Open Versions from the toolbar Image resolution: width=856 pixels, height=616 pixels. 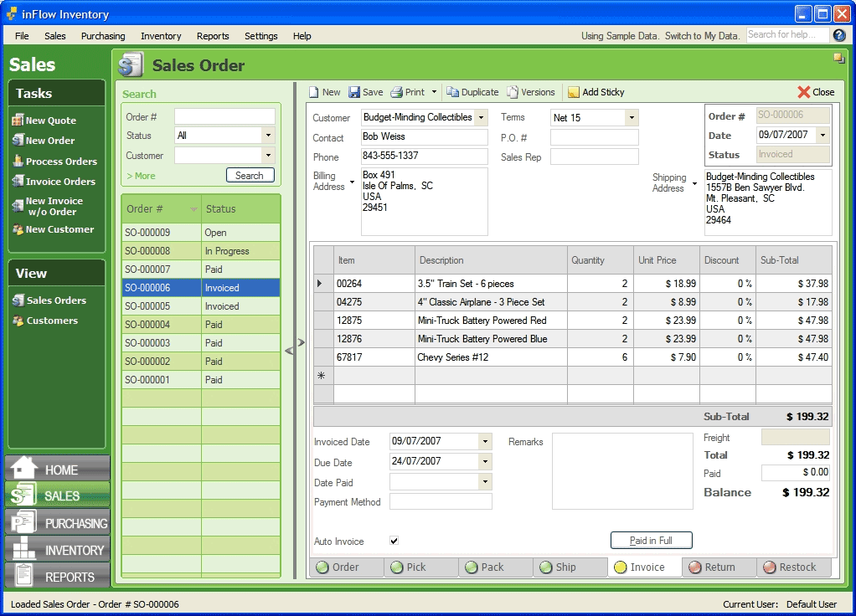click(513, 92)
